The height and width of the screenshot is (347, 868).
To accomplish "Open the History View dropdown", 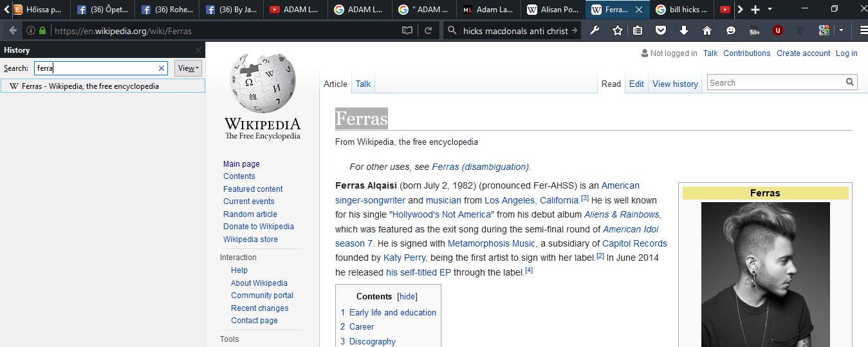I will tap(188, 68).
